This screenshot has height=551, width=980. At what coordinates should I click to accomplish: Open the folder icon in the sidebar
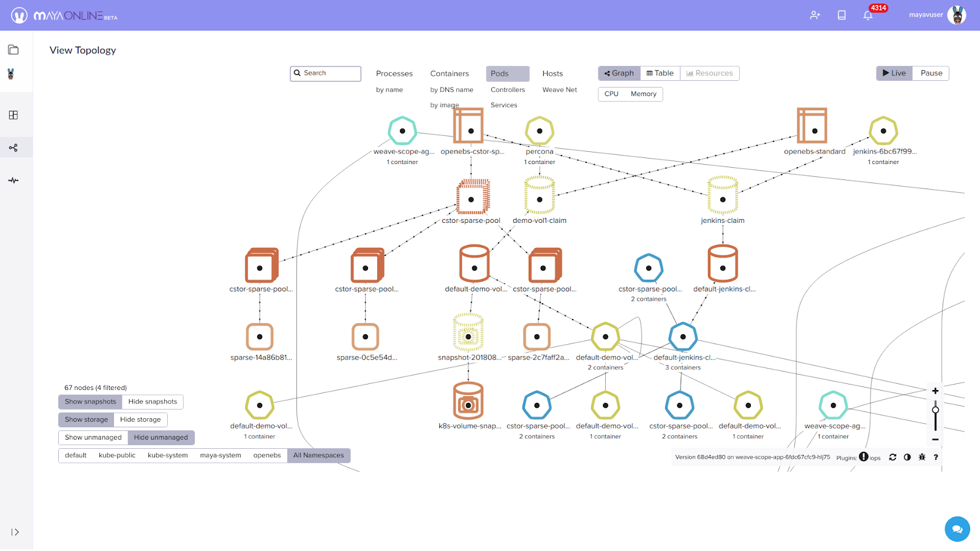point(13,50)
